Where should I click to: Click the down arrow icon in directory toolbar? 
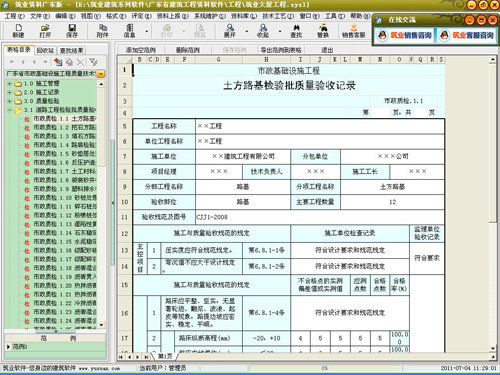(x=34, y=62)
